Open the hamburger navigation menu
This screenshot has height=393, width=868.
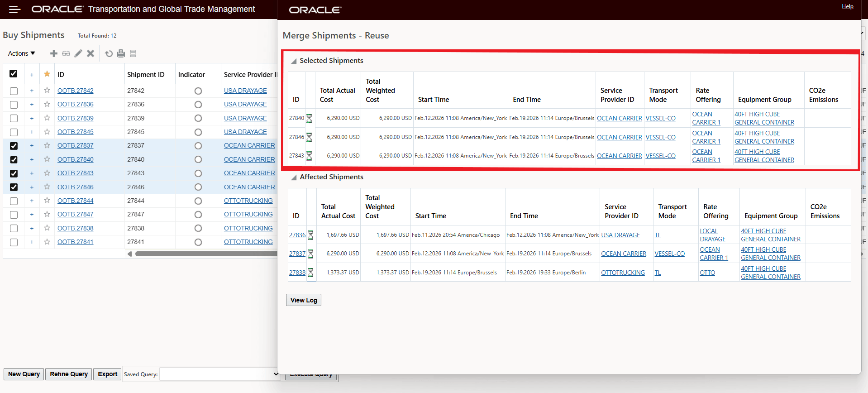click(x=14, y=10)
